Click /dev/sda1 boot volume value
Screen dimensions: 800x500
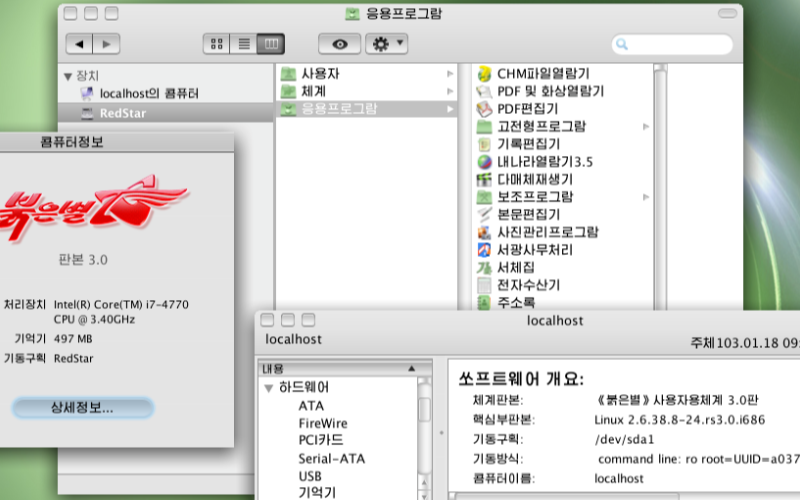[x=624, y=439]
